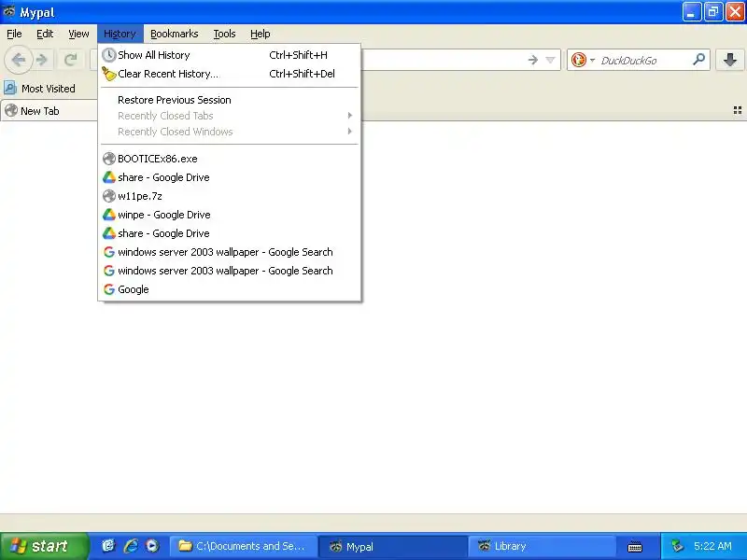Screen dimensions: 747x560
Task: Launch Windows Media Player quick launch icon
Action: [x=152, y=546]
